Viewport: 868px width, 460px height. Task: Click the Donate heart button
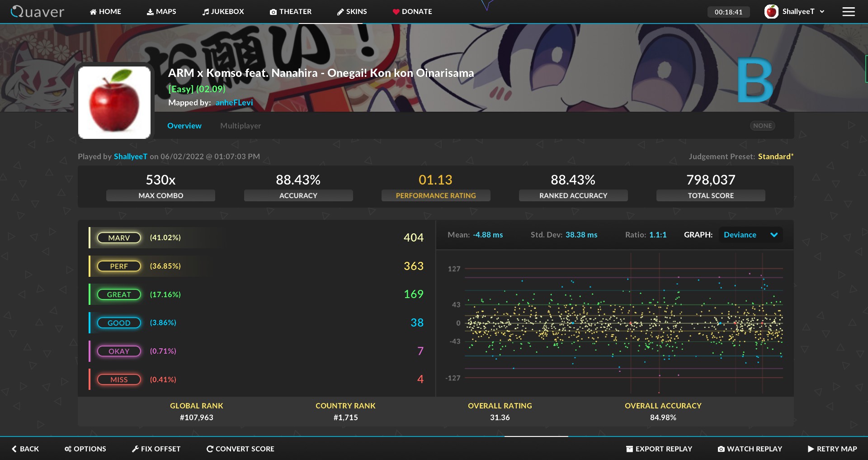click(412, 12)
